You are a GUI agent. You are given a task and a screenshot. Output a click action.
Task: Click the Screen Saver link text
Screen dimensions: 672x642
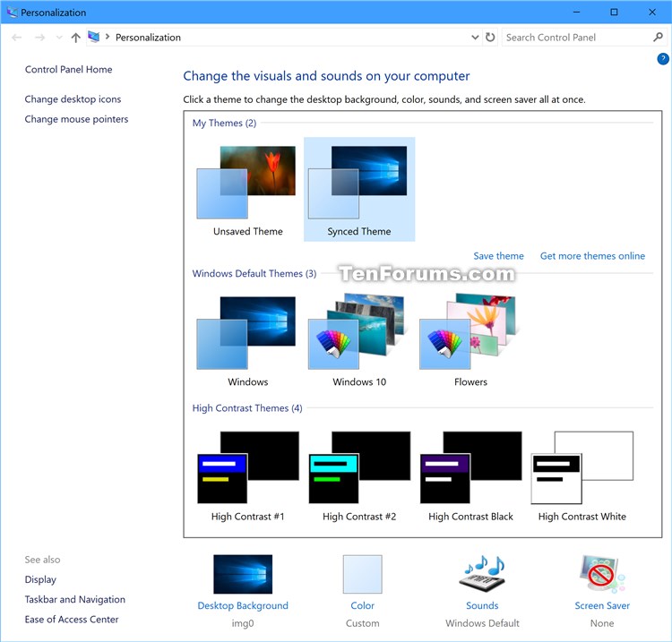602,605
